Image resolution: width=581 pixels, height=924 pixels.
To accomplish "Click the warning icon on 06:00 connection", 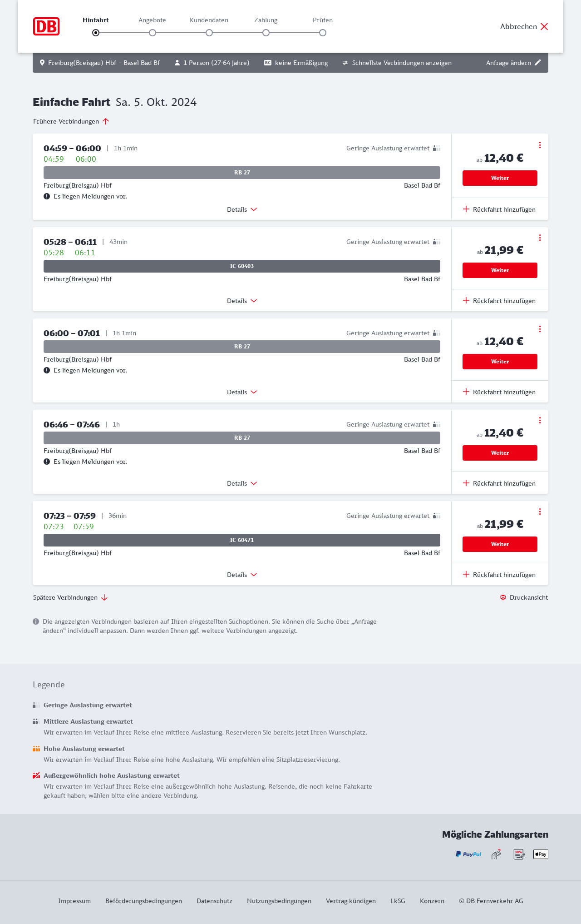I will 47,370.
